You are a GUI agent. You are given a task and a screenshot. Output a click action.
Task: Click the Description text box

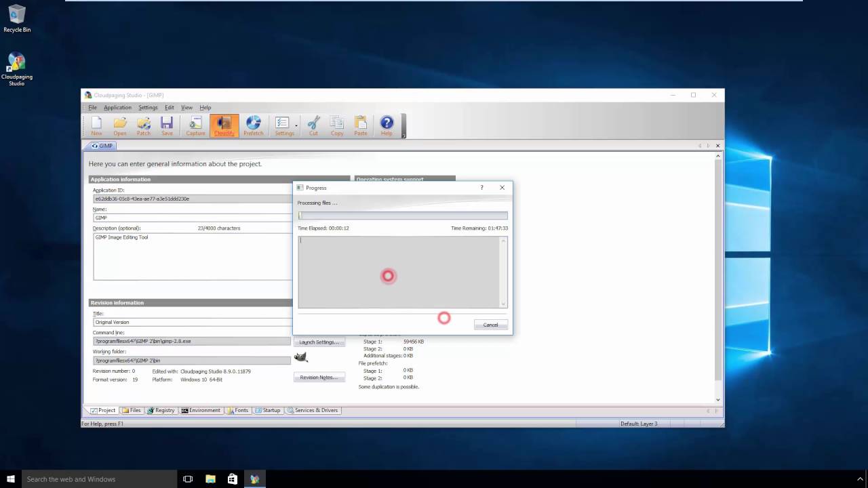pos(192,256)
